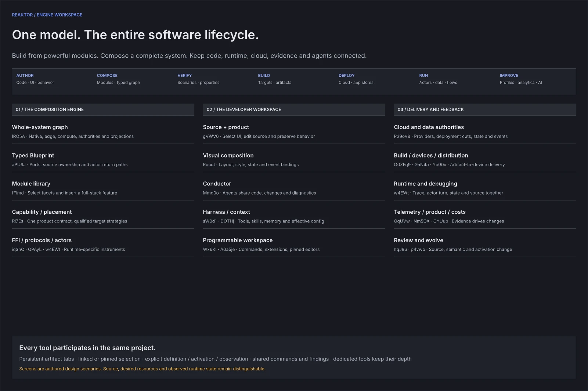Click 'Actors · data · flows' under RUN

[x=438, y=83]
